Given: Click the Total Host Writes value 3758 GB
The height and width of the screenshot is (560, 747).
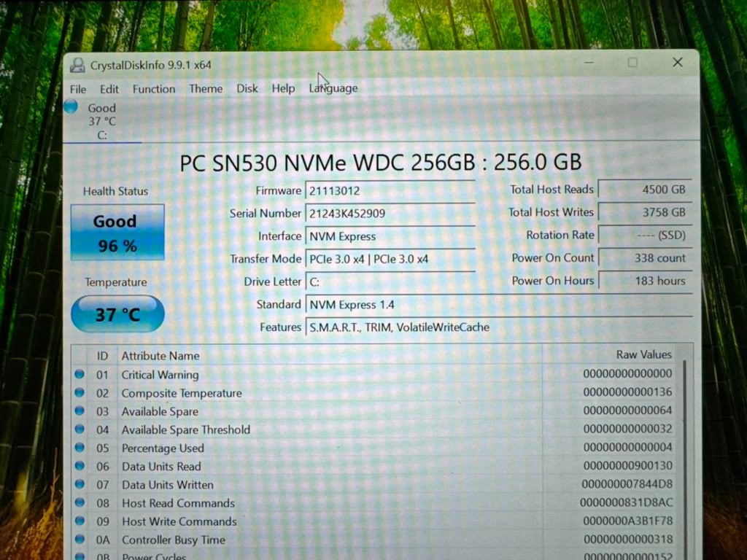Looking at the screenshot, I should [645, 212].
